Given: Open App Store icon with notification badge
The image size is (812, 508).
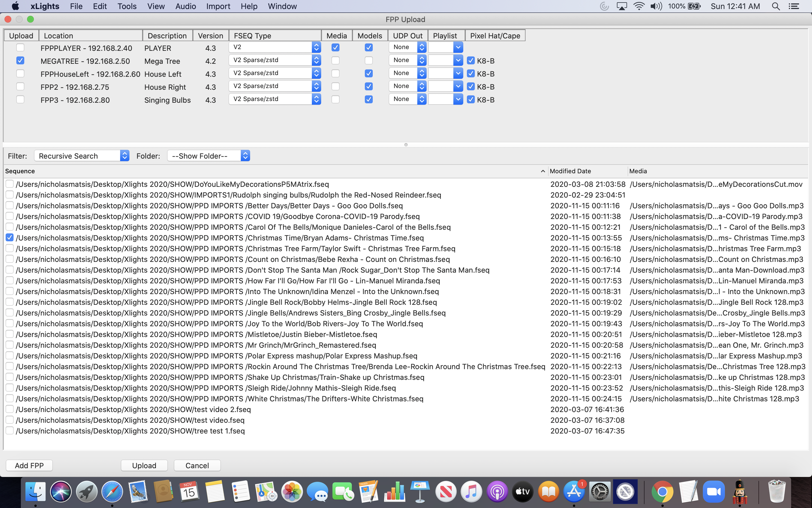Looking at the screenshot, I should (x=574, y=492).
